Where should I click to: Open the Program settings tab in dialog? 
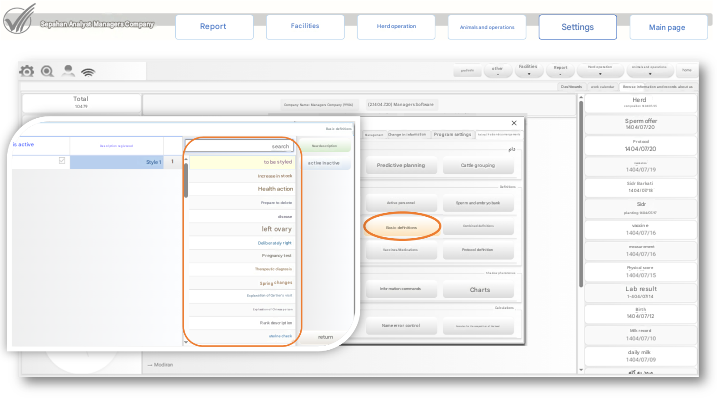[452, 134]
